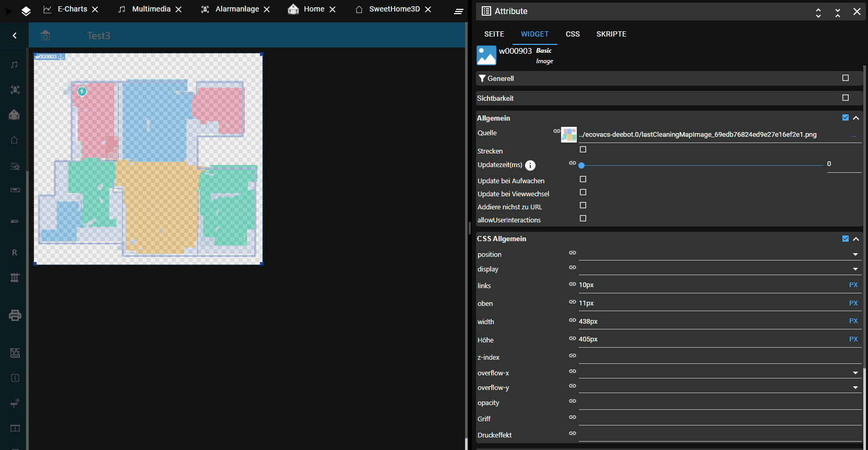Select the filled house icon in the left sidebar
Screen dimensions: 868x450
click(x=15, y=115)
